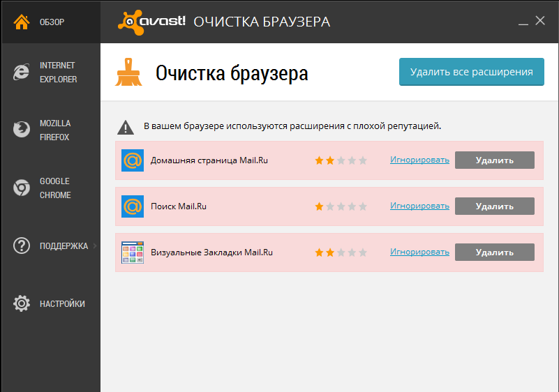Viewport: 559px width, 392px height.
Task: Close the Avast browser cleanup window
Action: tap(540, 21)
